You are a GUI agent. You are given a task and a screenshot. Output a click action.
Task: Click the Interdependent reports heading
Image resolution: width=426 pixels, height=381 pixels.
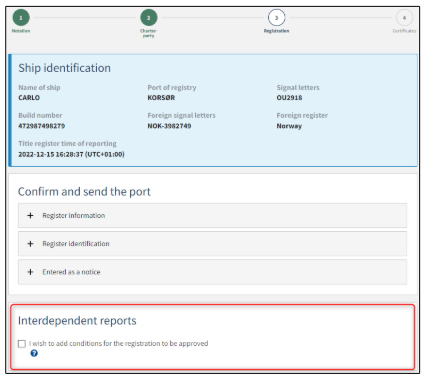[x=77, y=320]
